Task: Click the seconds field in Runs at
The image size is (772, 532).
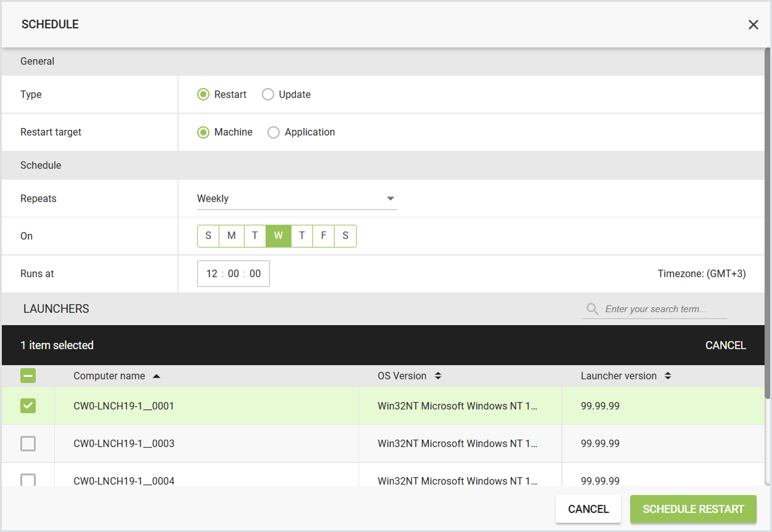Action: click(255, 274)
